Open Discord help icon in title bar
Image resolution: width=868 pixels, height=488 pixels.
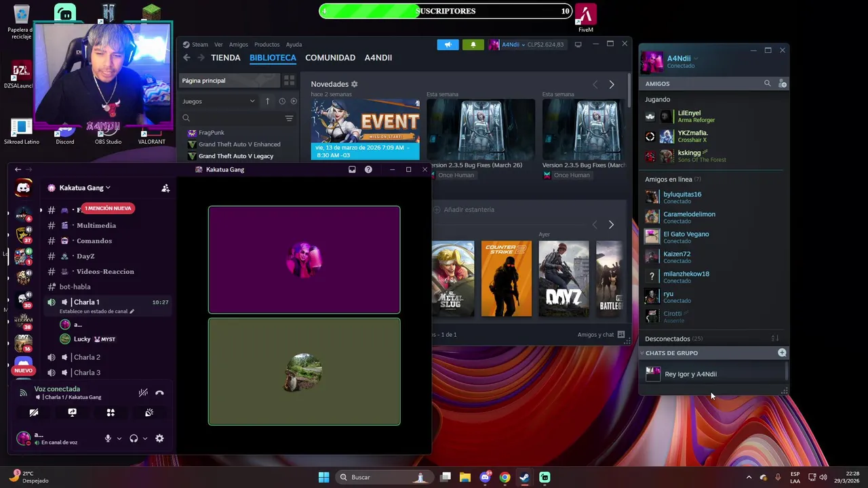[x=368, y=169]
